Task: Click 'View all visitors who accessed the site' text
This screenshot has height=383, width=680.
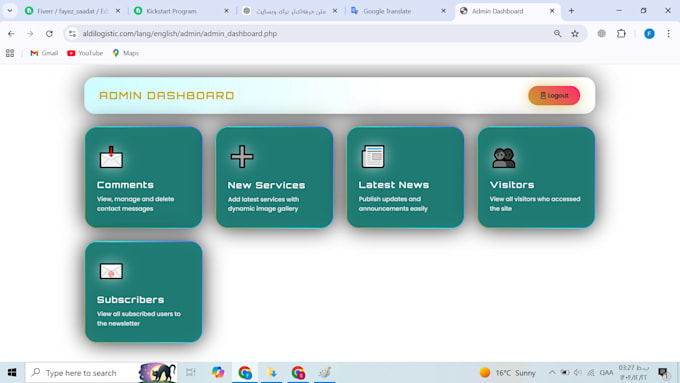Action: [535, 204]
